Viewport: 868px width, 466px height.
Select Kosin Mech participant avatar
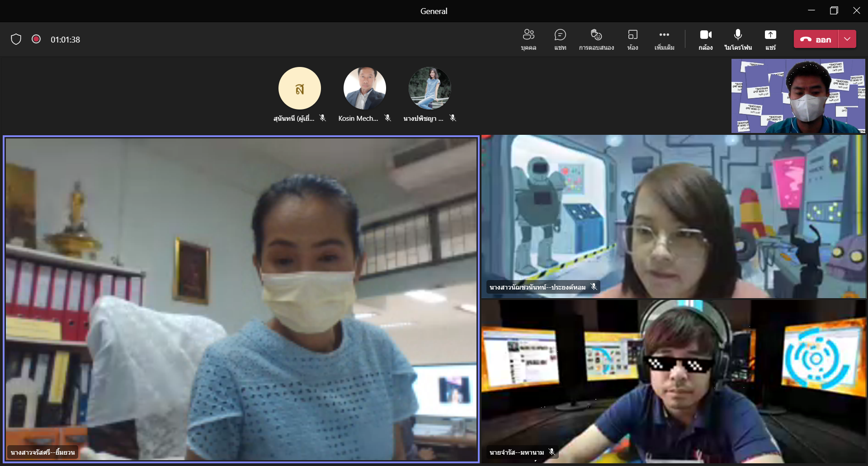pos(365,88)
